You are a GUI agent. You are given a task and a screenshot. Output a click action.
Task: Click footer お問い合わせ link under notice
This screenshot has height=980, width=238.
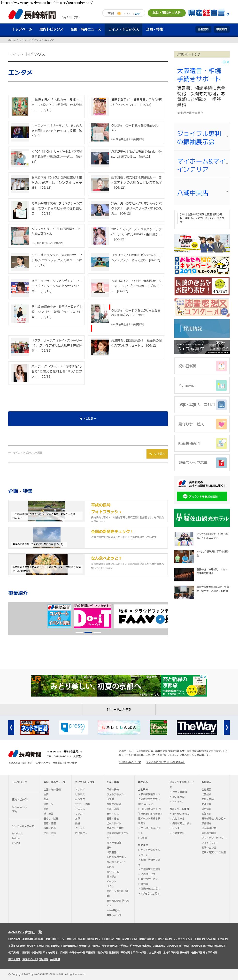[130, 762]
